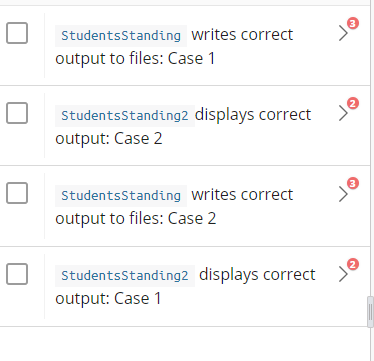Click StudentsStanding2 code label in Case 1 row
Image resolution: width=374 pixels, height=361 pixels.
pyautogui.click(x=125, y=276)
